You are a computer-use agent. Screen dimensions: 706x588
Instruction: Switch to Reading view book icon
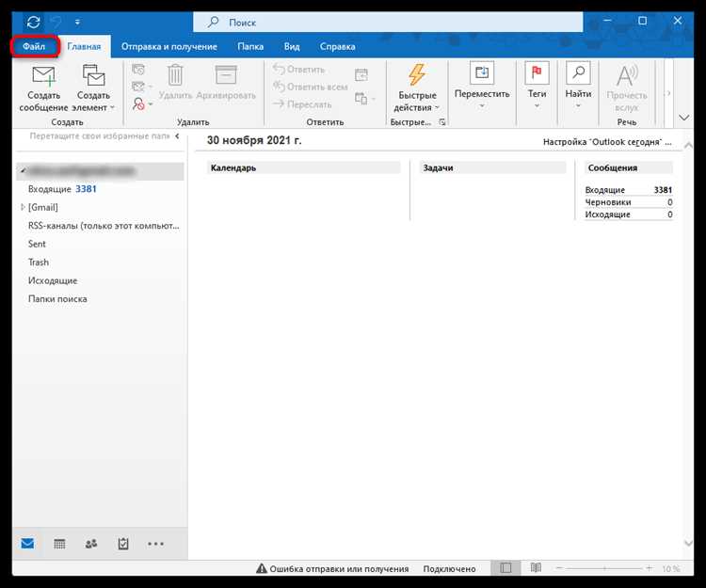coord(536,568)
